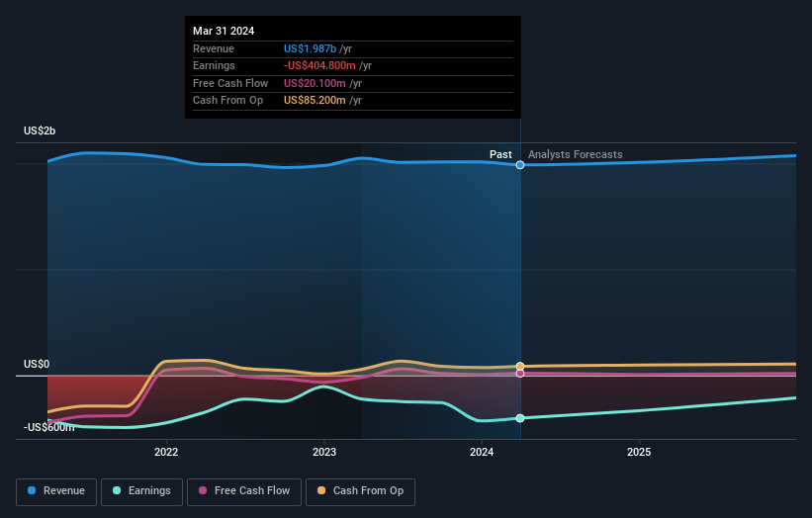Click the US$0 y-axis label
The image size is (812, 518).
[x=37, y=365]
